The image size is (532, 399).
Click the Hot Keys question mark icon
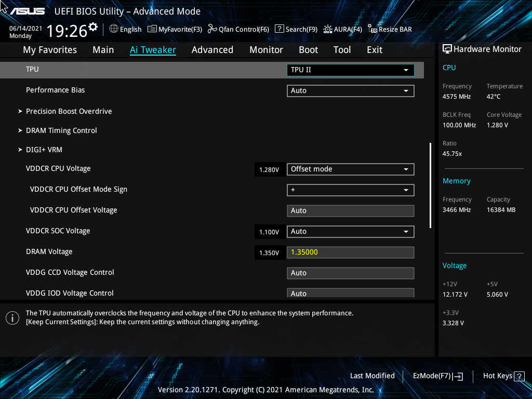519,376
